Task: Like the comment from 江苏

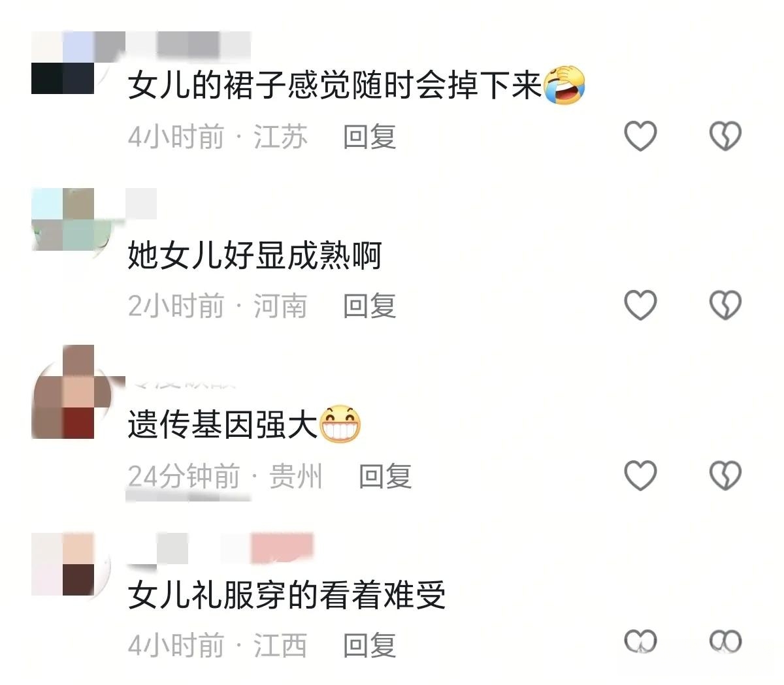Action: point(640,136)
